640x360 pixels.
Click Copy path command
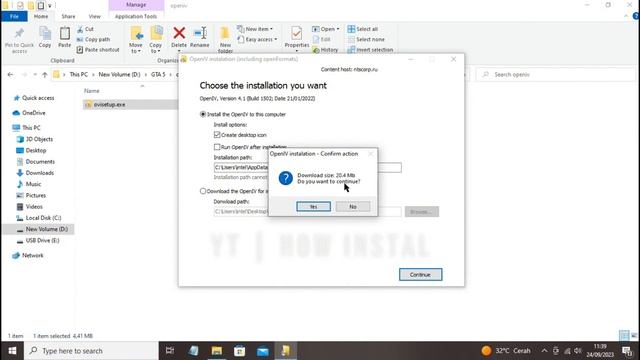93,39
